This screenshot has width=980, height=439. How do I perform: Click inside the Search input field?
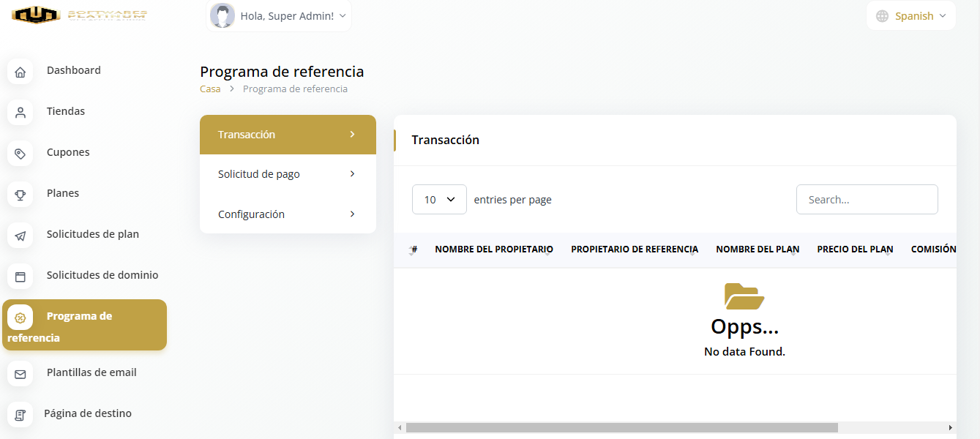(x=867, y=200)
